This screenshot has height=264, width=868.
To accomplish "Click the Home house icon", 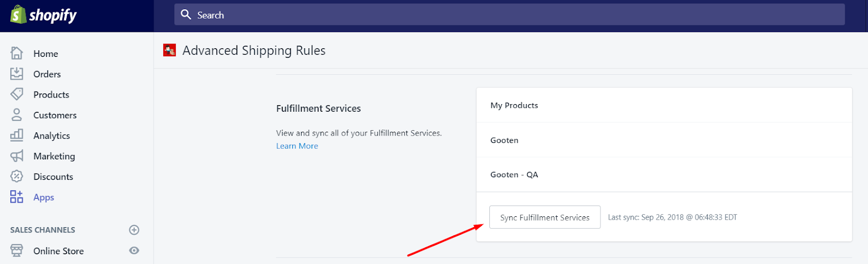I will 17,53.
